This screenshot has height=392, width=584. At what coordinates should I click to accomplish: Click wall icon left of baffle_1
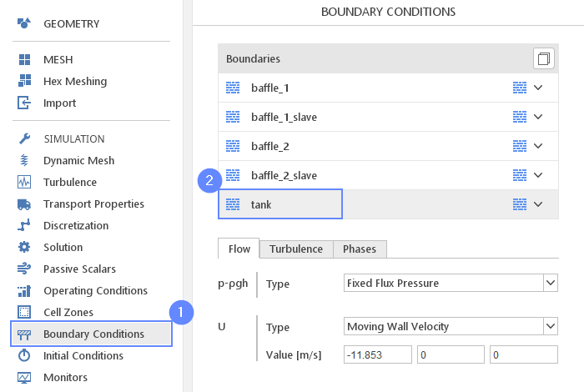point(233,88)
